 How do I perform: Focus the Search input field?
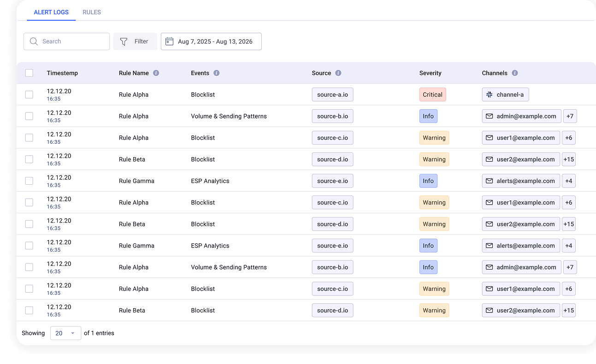66,41
